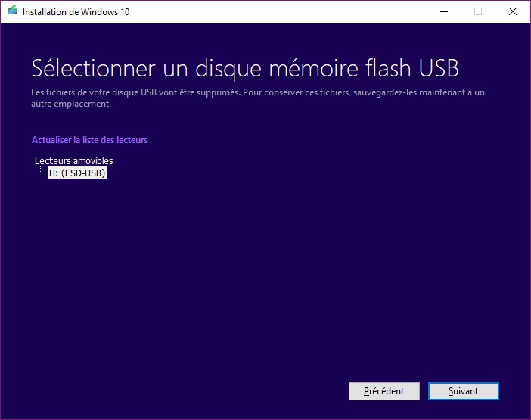Click the dotted tree connector before H: drive

pyautogui.click(x=43, y=173)
